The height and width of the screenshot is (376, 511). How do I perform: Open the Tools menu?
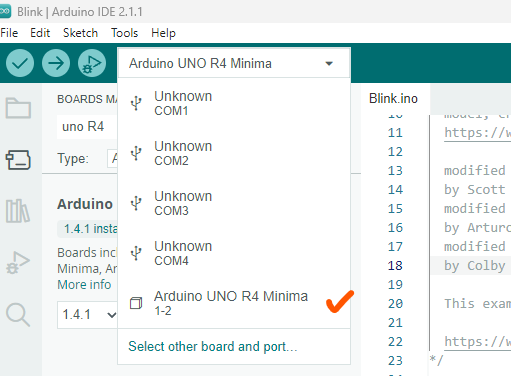124,33
